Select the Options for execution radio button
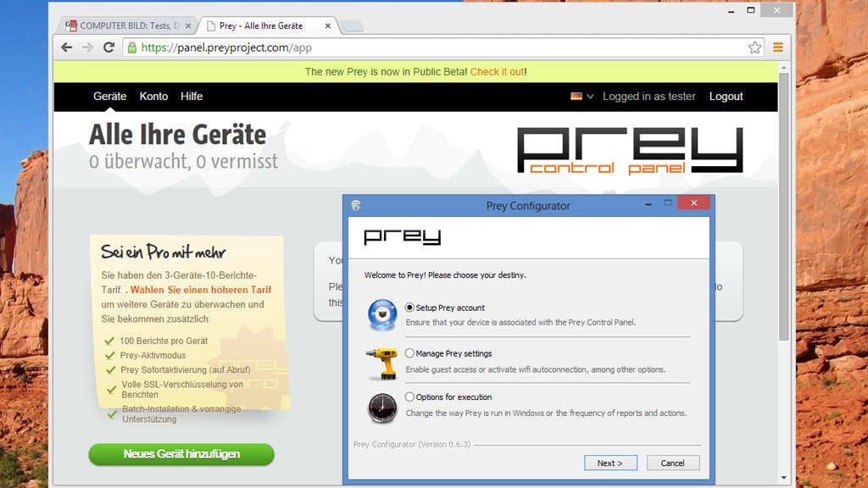Viewport: 868px width, 488px height. pos(409,396)
